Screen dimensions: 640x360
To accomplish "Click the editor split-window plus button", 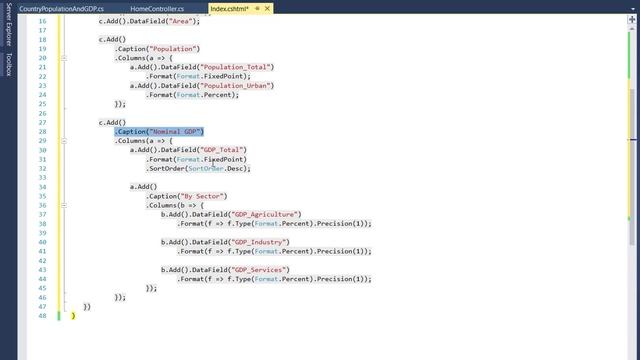I will [632, 19].
